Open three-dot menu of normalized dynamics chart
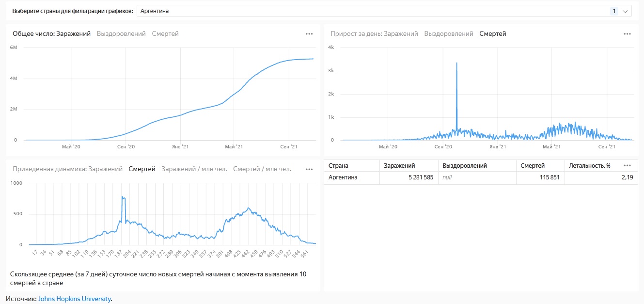 point(309,169)
